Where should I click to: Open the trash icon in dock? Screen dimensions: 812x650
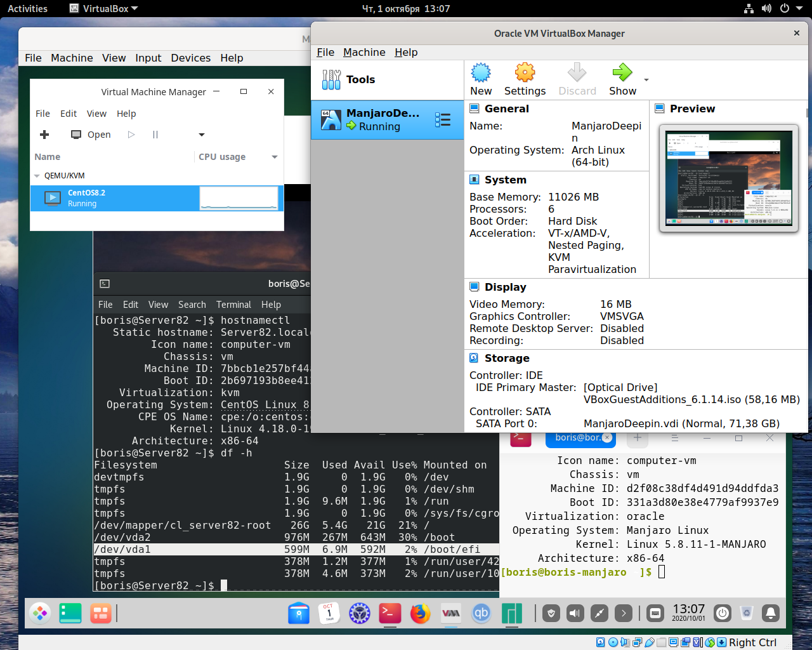point(747,613)
